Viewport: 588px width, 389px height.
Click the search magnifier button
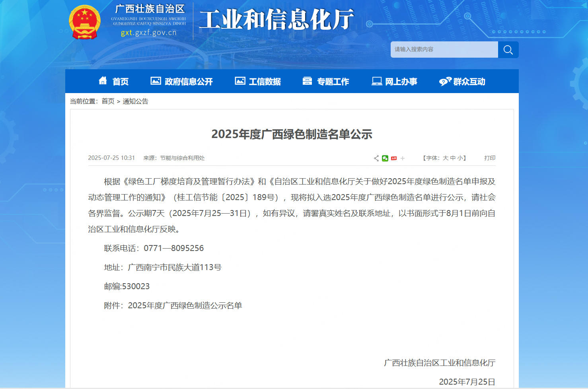[x=508, y=50]
